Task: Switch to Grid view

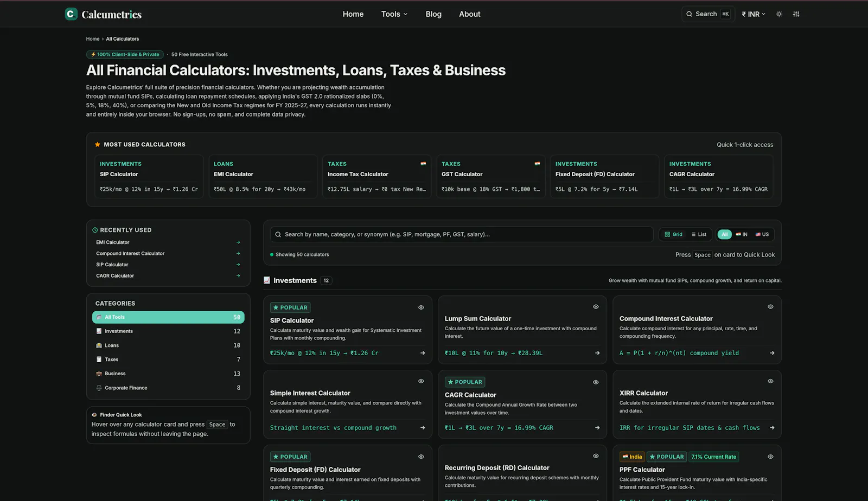Action: [673, 234]
